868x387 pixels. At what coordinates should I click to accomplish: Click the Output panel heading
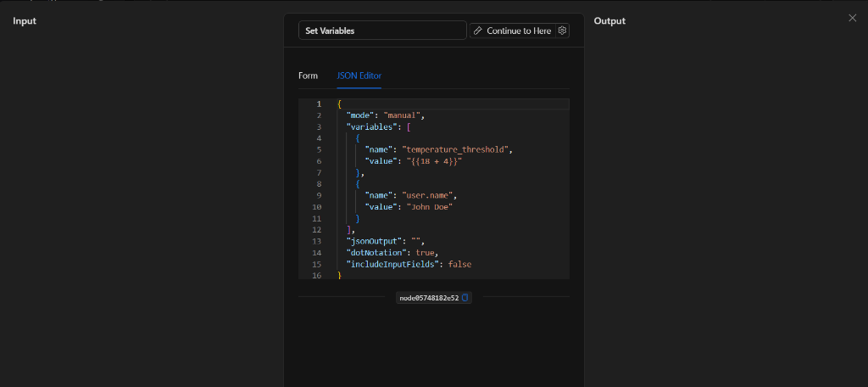(x=609, y=21)
